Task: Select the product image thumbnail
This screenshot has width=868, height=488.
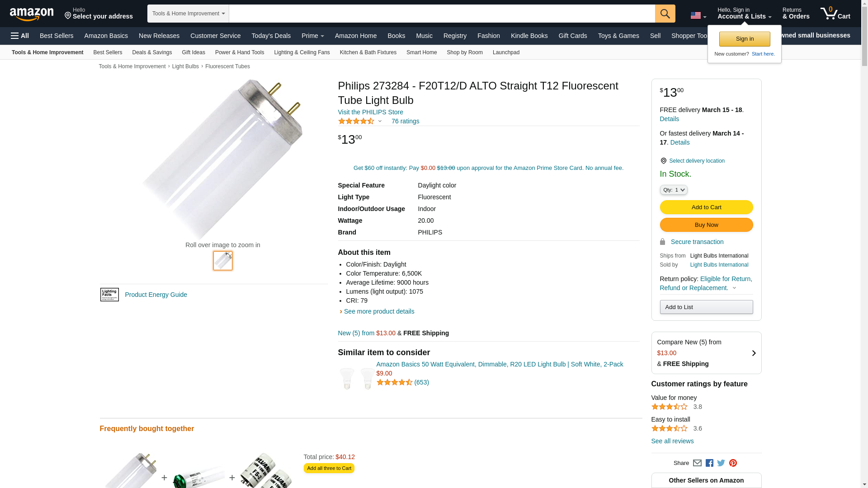Action: click(223, 261)
